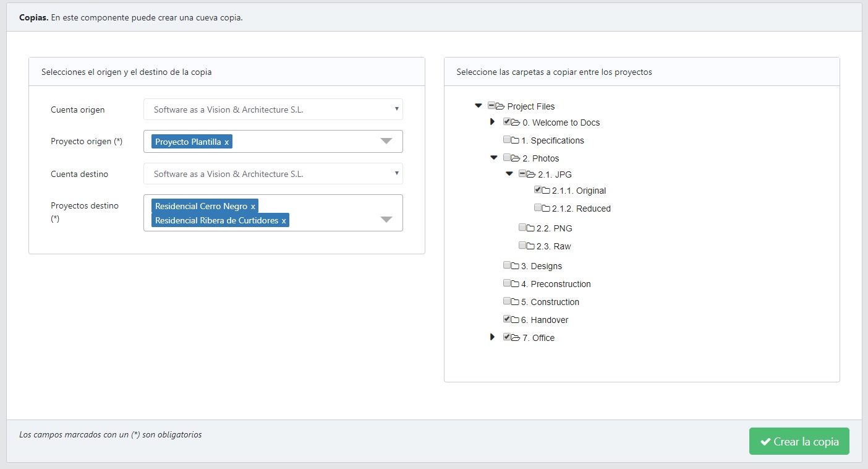Screen dimensions: 868x469
Task: Select the 2.3. Raw tree item label
Action: [x=553, y=246]
